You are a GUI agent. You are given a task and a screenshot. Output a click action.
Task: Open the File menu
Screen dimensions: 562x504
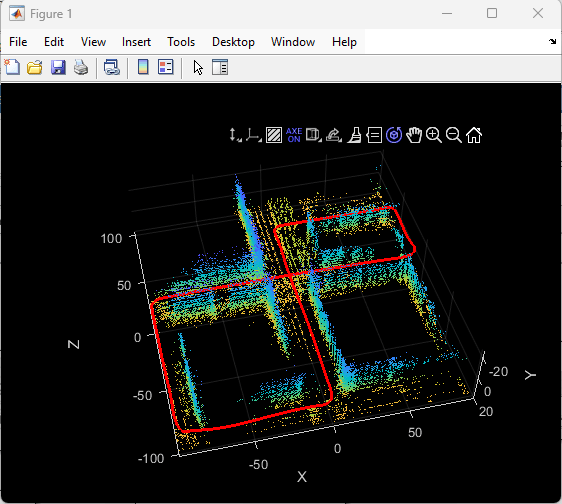18,42
